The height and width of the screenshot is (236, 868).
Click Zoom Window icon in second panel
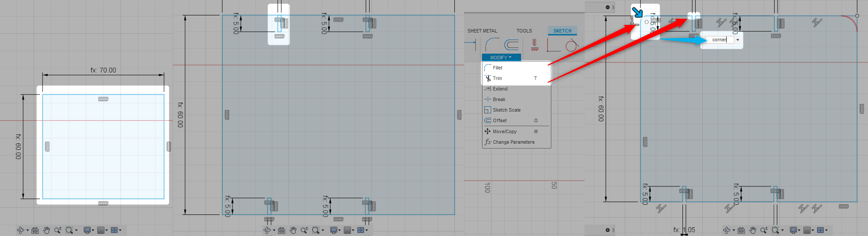click(316, 230)
